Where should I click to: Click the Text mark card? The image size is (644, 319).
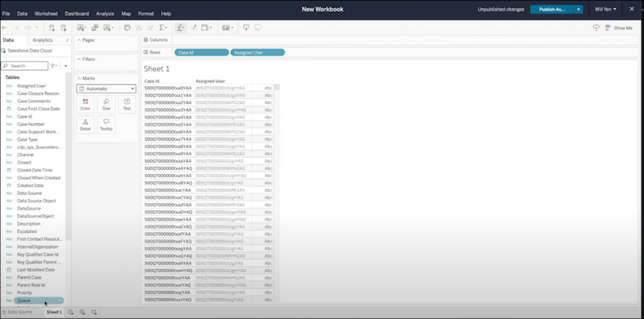[127, 105]
